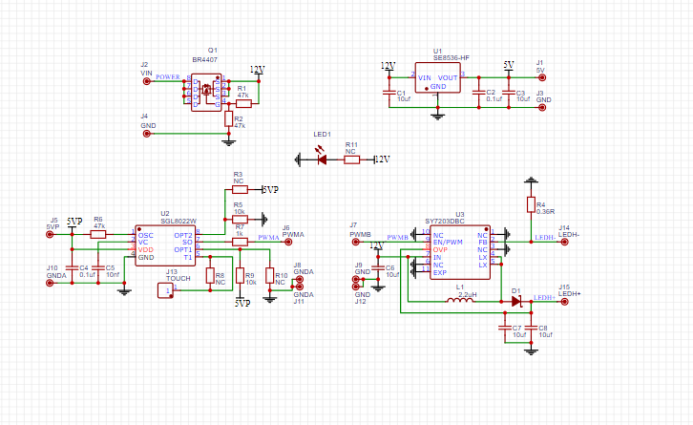
Task: Click the J13 TOUCH connector symbol
Action: (x=166, y=290)
